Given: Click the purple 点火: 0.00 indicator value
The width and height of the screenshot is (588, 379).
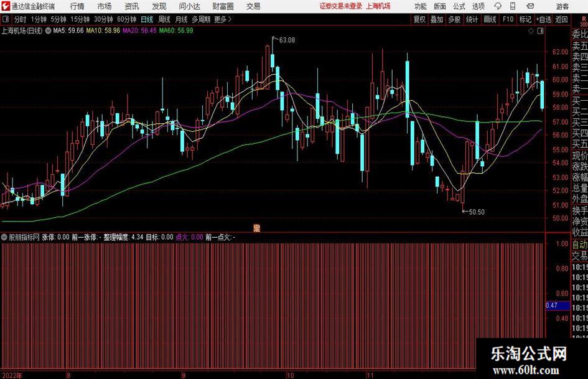Looking at the screenshot, I should click(189, 237).
